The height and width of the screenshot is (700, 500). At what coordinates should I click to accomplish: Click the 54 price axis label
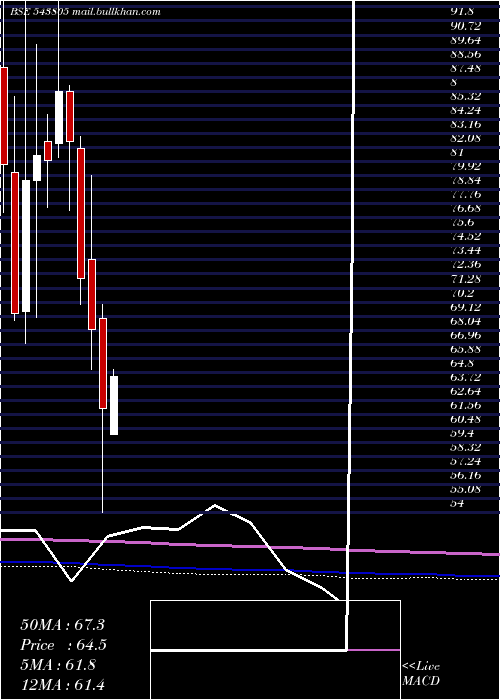(x=456, y=503)
